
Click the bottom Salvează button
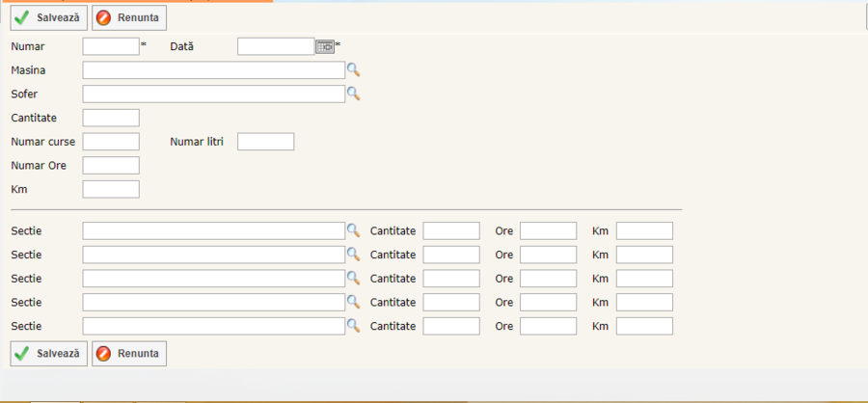tap(49, 354)
